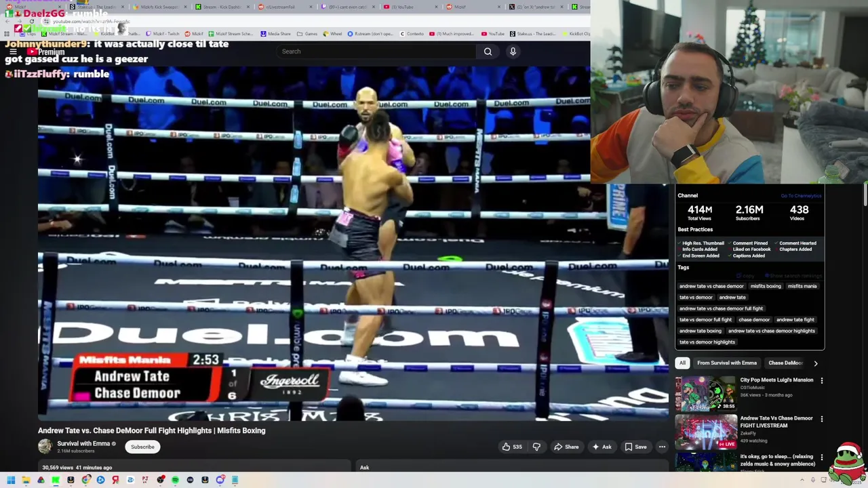The image size is (868, 488).
Task: Open File Explorer from the taskbar
Action: click(26, 480)
